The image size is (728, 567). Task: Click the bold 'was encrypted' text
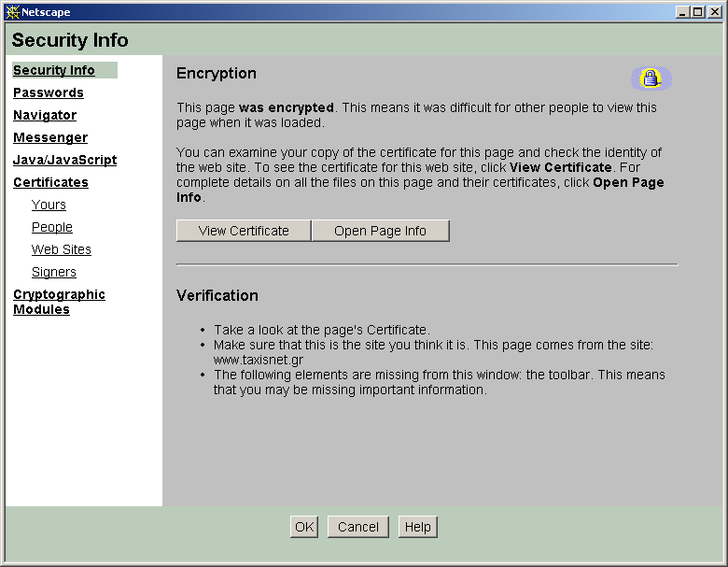pos(287,107)
